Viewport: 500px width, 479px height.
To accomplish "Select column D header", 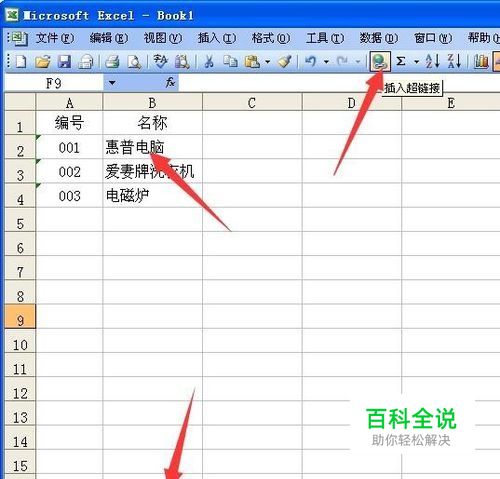I will (x=352, y=102).
